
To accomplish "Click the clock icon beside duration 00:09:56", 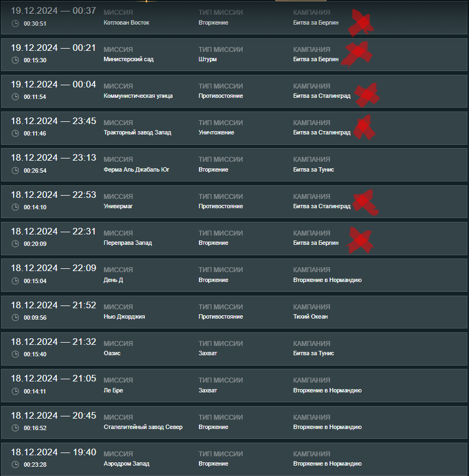I will pyautogui.click(x=15, y=318).
